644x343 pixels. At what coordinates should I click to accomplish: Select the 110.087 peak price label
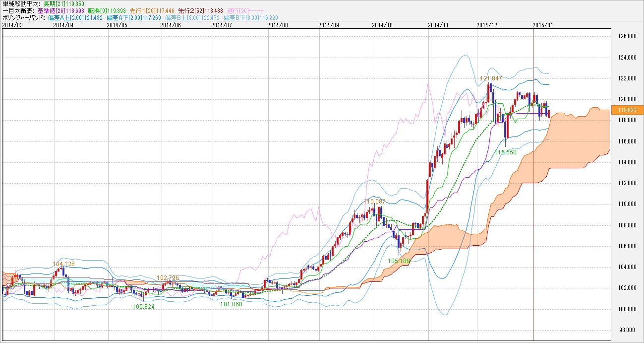pyautogui.click(x=375, y=202)
